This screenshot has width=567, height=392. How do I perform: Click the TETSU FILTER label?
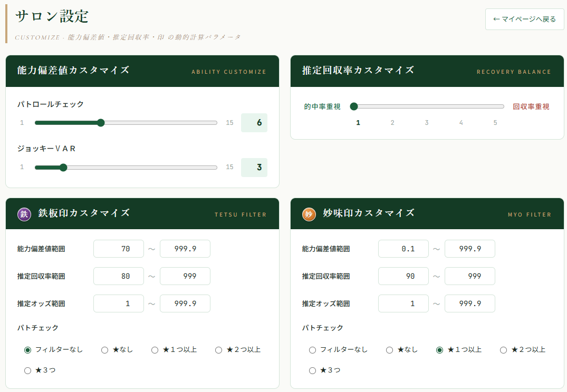pyautogui.click(x=241, y=214)
